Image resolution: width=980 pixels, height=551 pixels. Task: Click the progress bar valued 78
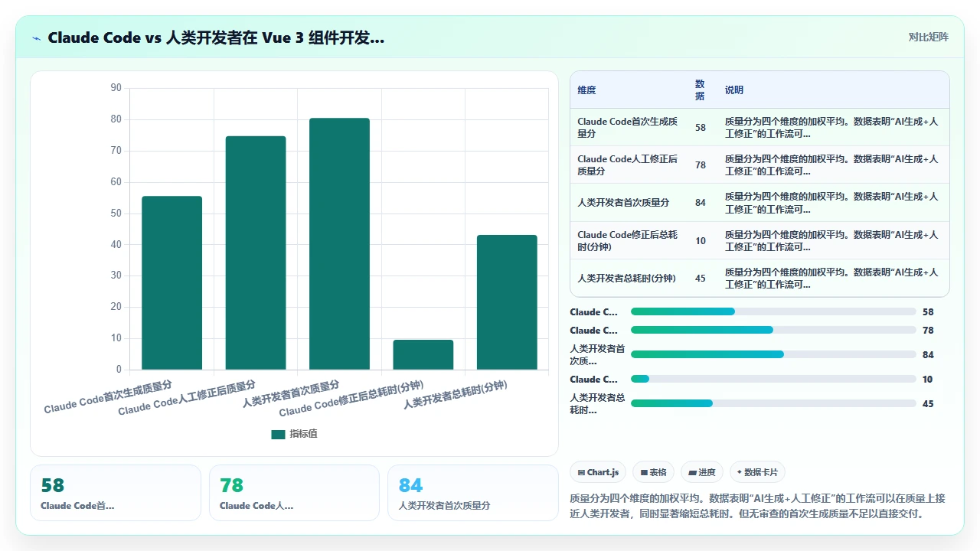click(773, 330)
